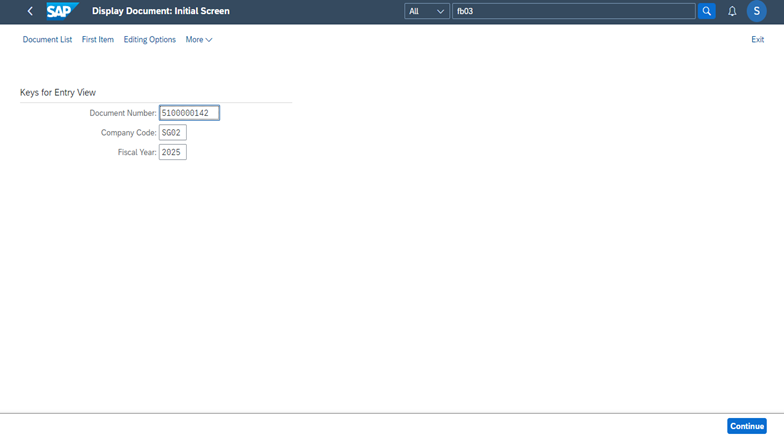The height and width of the screenshot is (437, 784).
Task: Click the Keys for Entry View heading
Action: (58, 92)
